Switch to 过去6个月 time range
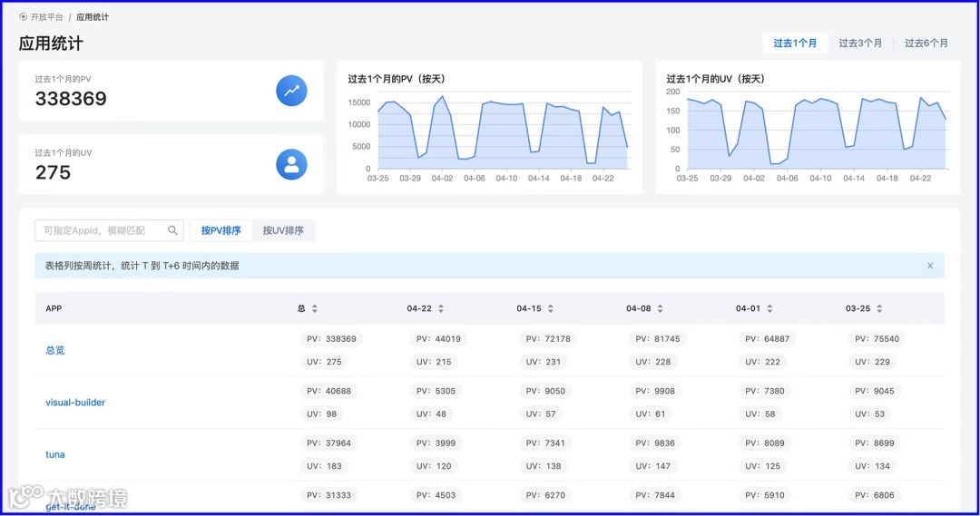 (926, 44)
